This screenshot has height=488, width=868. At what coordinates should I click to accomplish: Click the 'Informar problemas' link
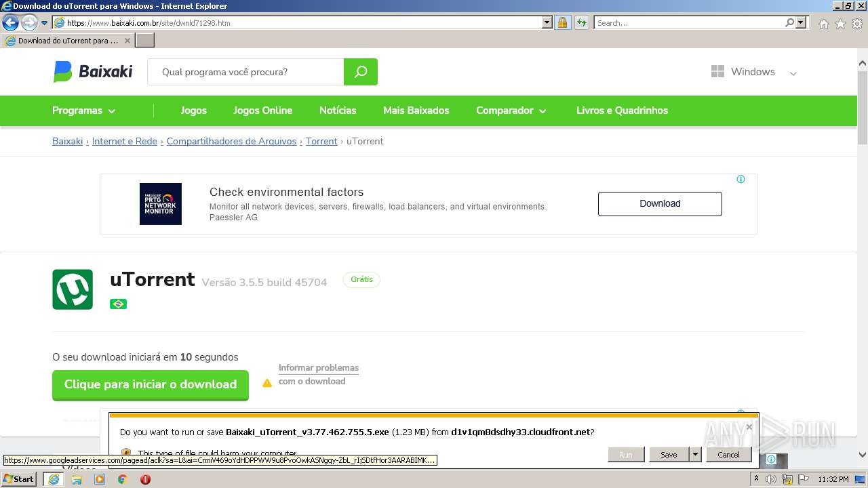[x=319, y=368]
